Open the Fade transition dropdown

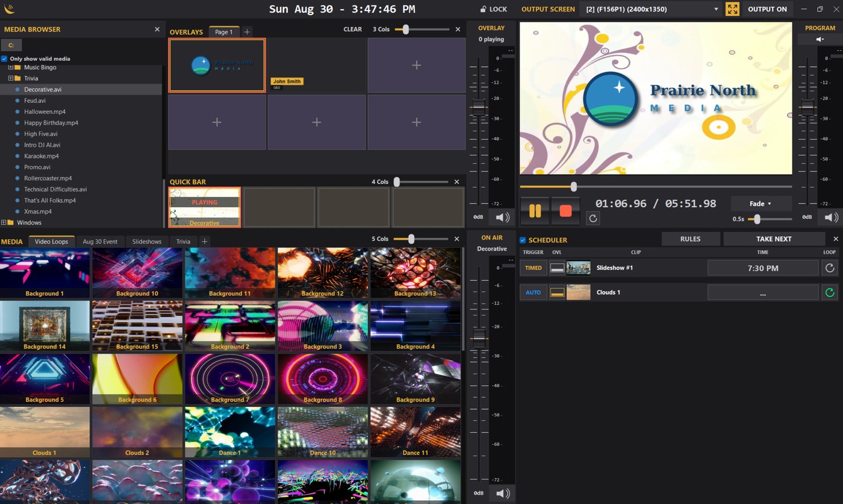point(761,204)
